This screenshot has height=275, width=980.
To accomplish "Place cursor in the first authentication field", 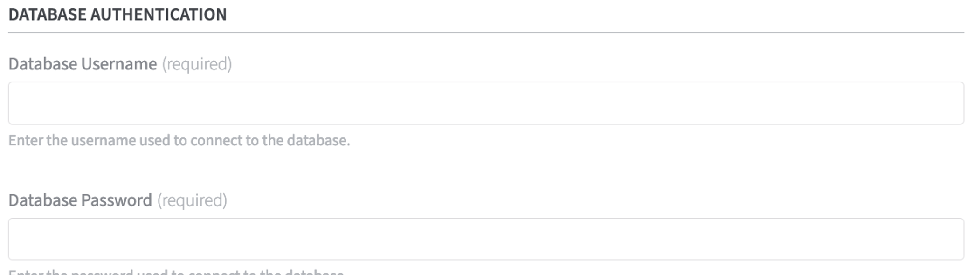I will click(x=486, y=103).
